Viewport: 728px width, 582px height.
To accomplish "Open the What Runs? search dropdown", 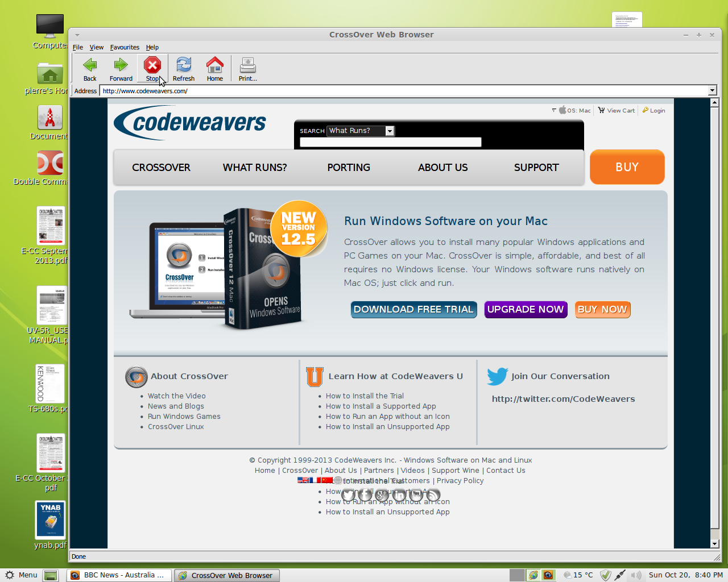I will [390, 131].
